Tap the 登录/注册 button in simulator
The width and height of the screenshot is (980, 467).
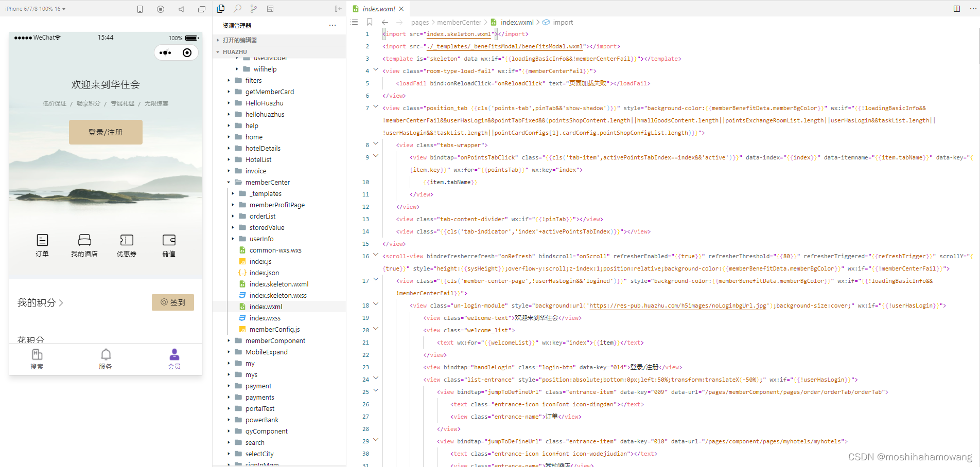pyautogui.click(x=106, y=132)
